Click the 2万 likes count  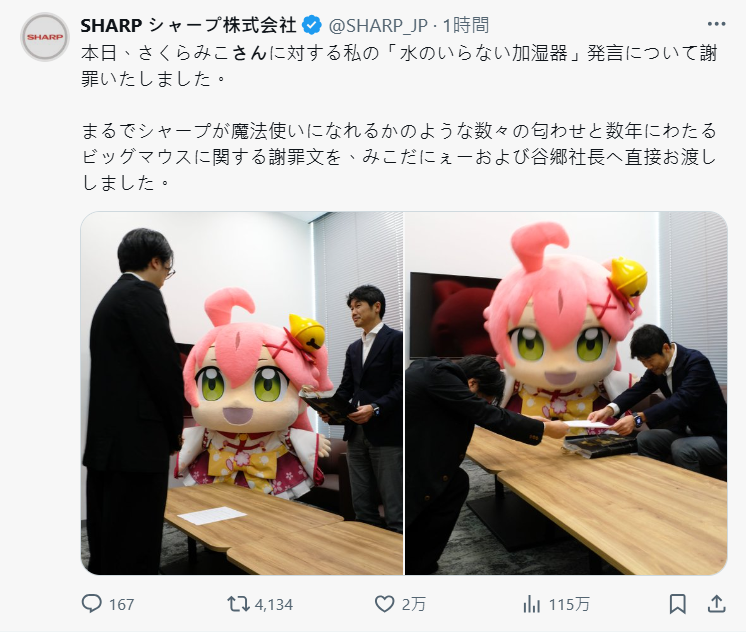tap(413, 604)
